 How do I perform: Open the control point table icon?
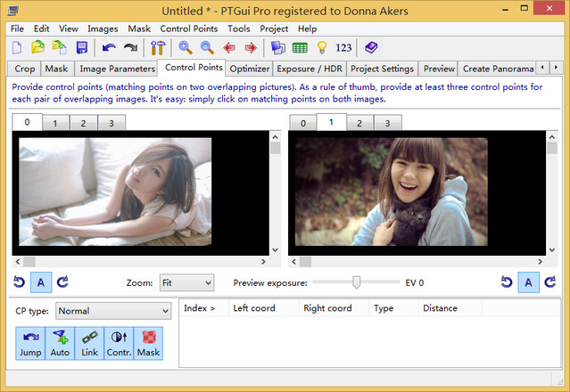[x=299, y=48]
